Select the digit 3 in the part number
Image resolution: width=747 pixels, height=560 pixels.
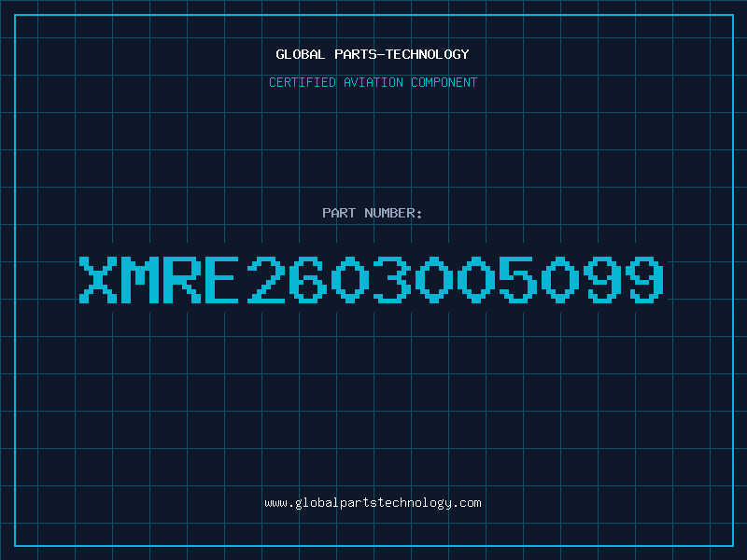[x=391, y=279]
